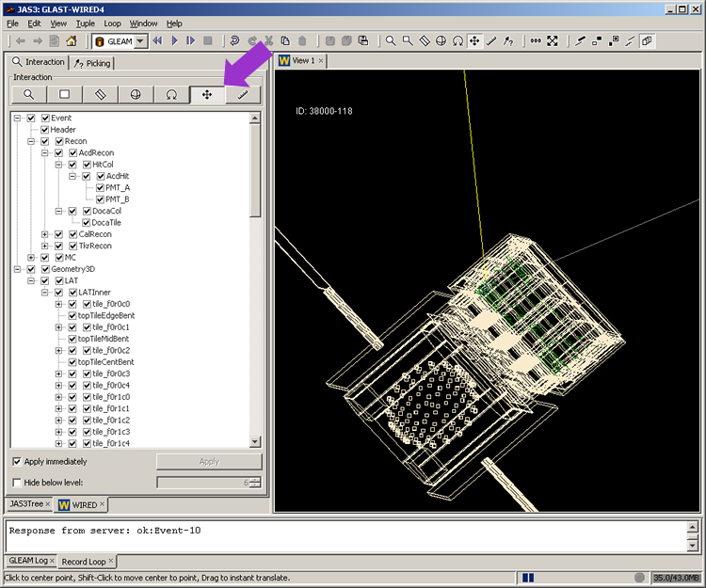Open the Window menu
The width and height of the screenshot is (706, 588).
[x=143, y=24]
